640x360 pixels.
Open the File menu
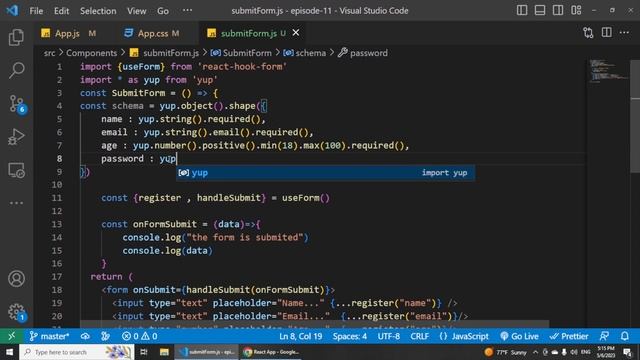[x=36, y=11]
